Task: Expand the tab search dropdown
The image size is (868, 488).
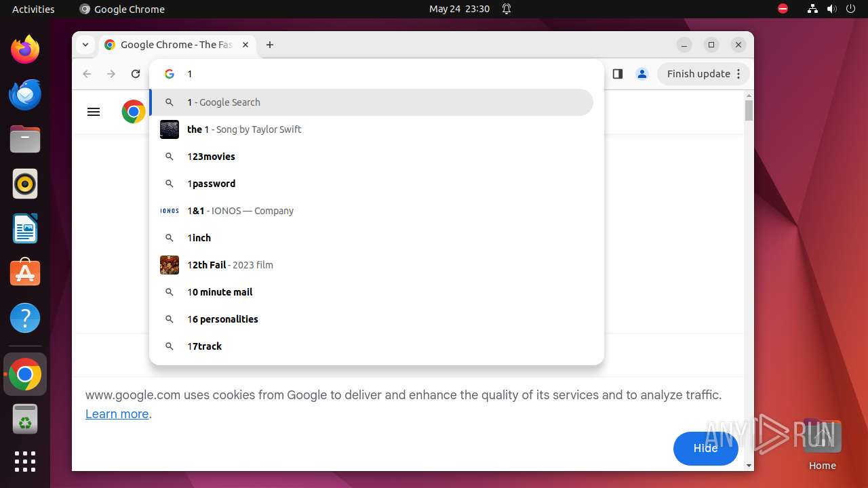Action: click(85, 45)
